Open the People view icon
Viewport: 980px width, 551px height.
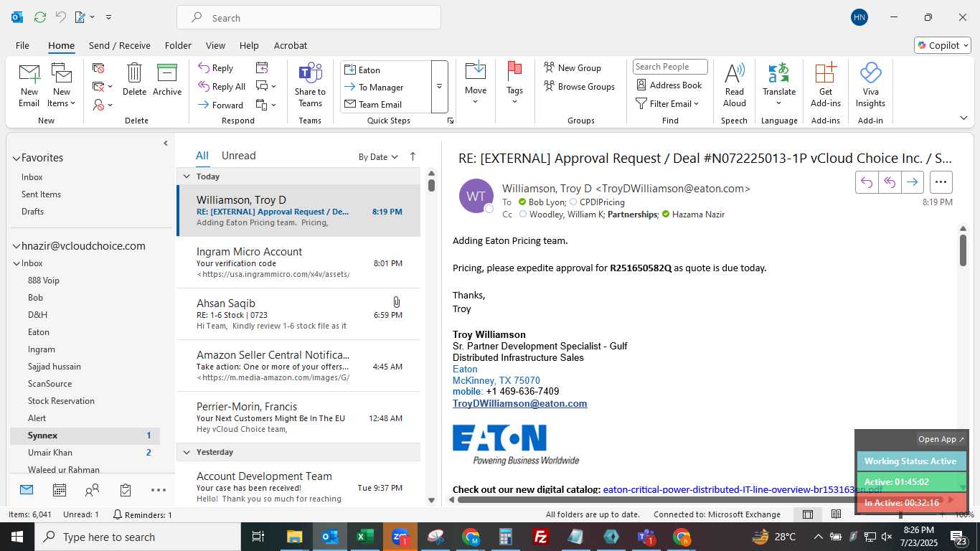(93, 490)
